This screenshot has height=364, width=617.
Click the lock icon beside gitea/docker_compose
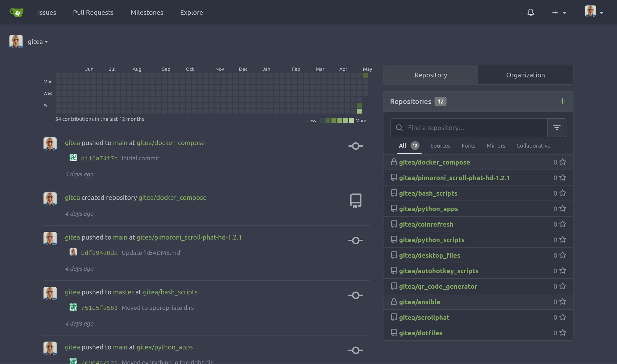coord(394,162)
